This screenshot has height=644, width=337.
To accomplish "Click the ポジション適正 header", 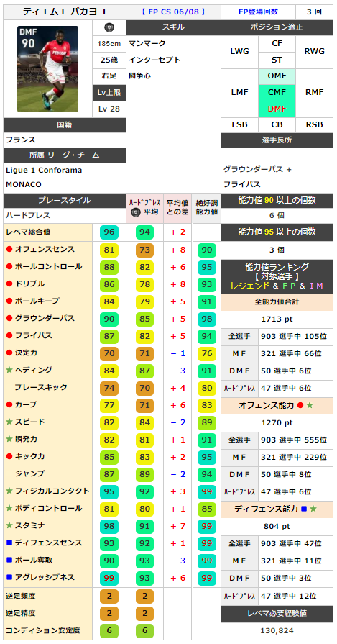I will 277,27.
